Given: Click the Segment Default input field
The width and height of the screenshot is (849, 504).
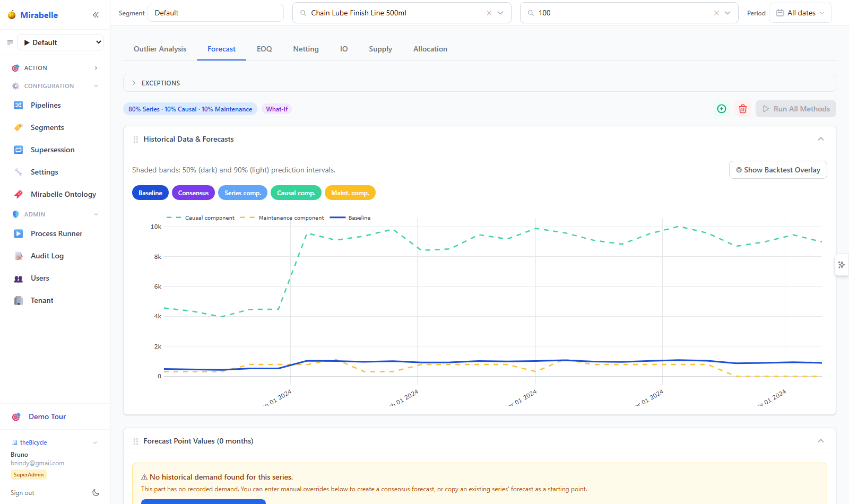Looking at the screenshot, I should point(215,13).
